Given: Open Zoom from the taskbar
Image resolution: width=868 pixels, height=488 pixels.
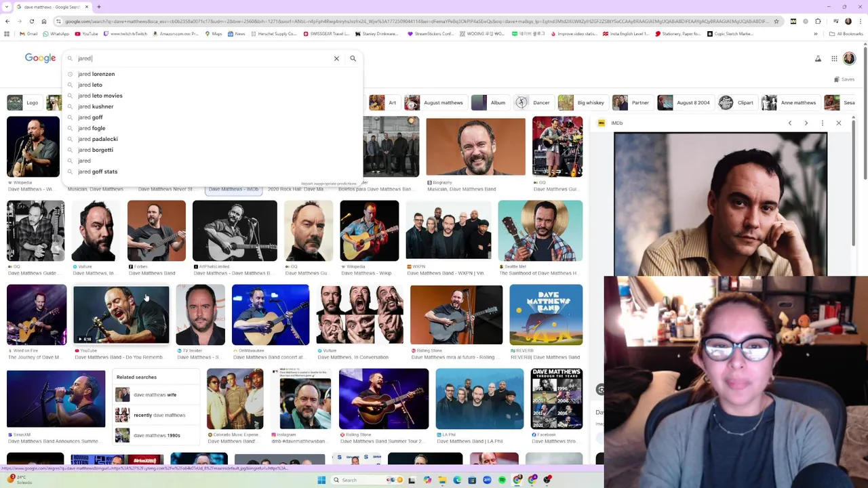Looking at the screenshot, I should pos(487,480).
